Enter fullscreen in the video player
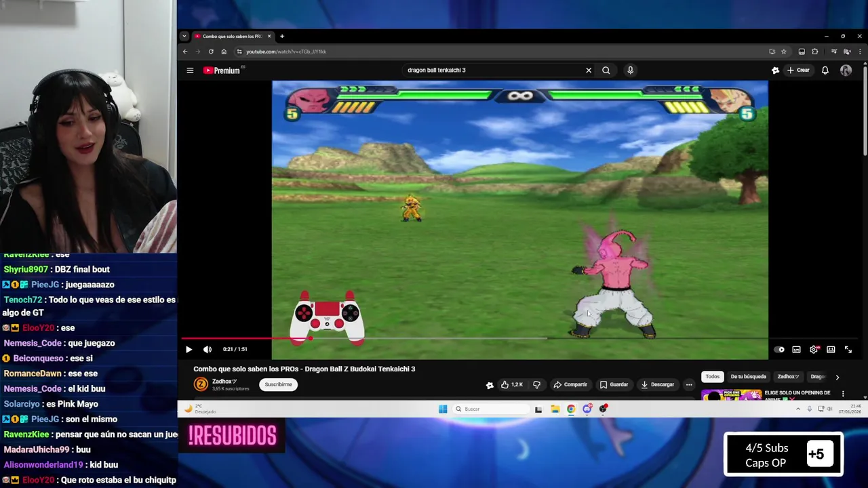The width and height of the screenshot is (868, 488). tap(848, 350)
